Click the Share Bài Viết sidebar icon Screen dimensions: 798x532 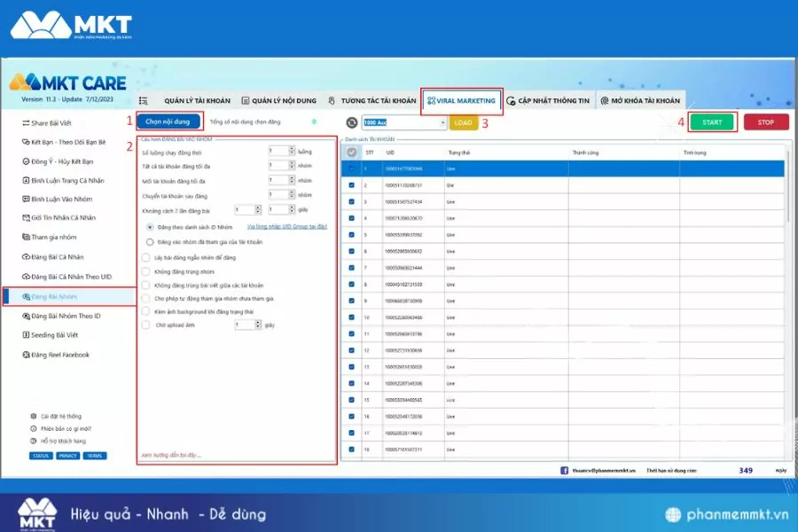click(x=26, y=123)
